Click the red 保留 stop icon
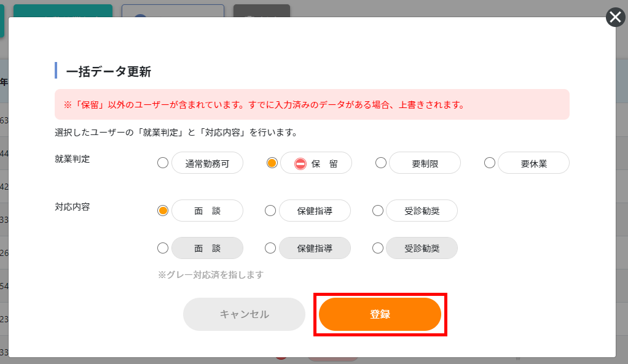Viewport: 628px width, 364px height. (300, 164)
